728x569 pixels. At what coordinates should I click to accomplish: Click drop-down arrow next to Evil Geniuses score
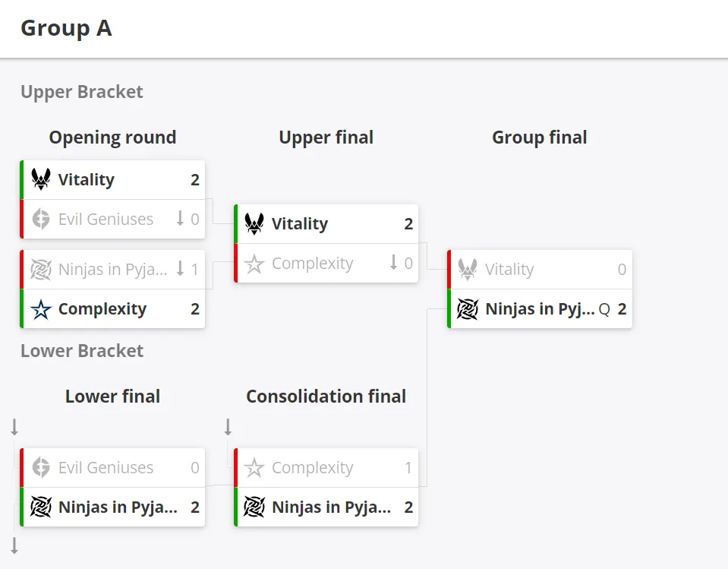(180, 218)
